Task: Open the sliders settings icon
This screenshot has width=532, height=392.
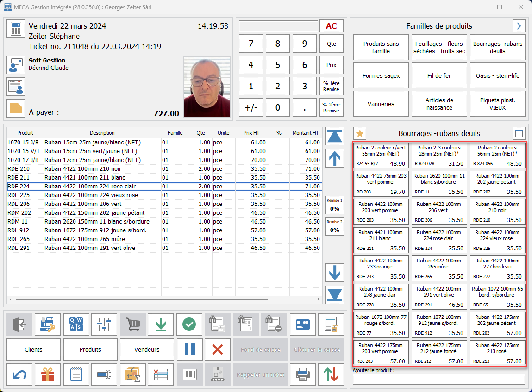Action: (x=104, y=324)
